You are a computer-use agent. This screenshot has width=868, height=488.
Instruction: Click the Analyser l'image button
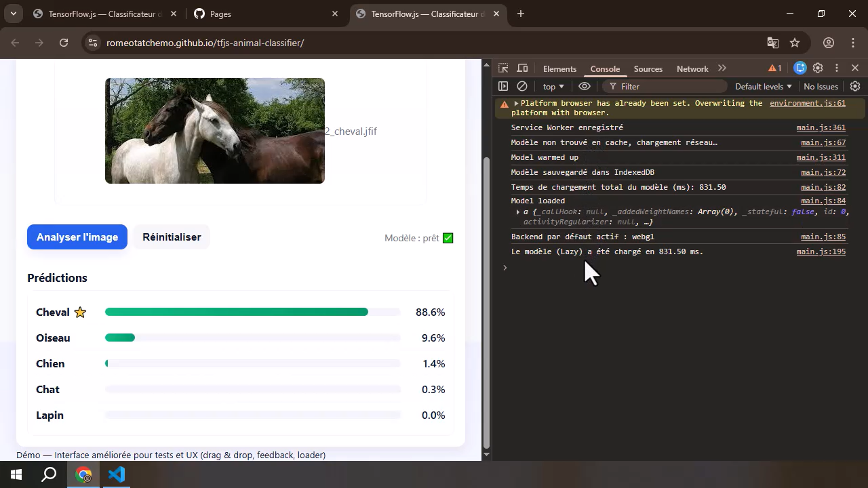point(77,237)
